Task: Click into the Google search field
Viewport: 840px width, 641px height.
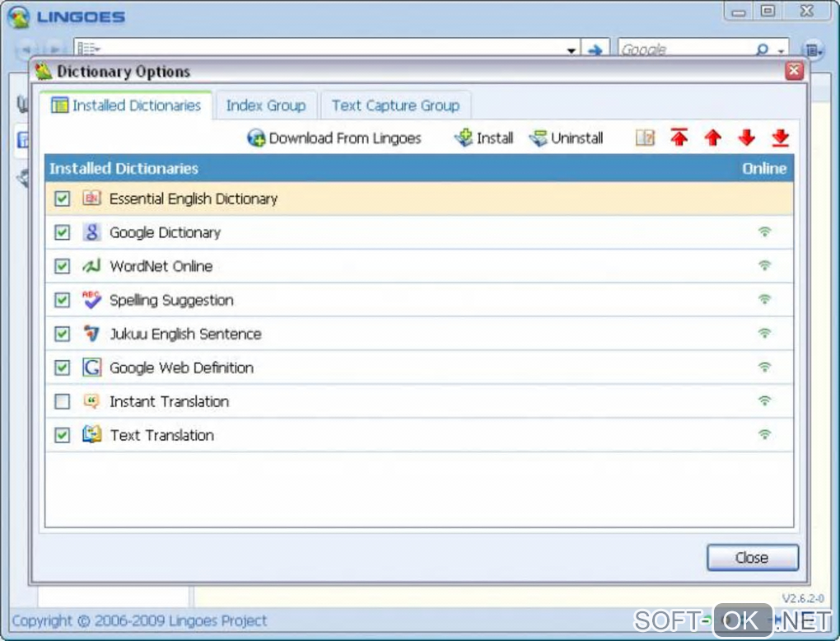Action: tap(686, 49)
